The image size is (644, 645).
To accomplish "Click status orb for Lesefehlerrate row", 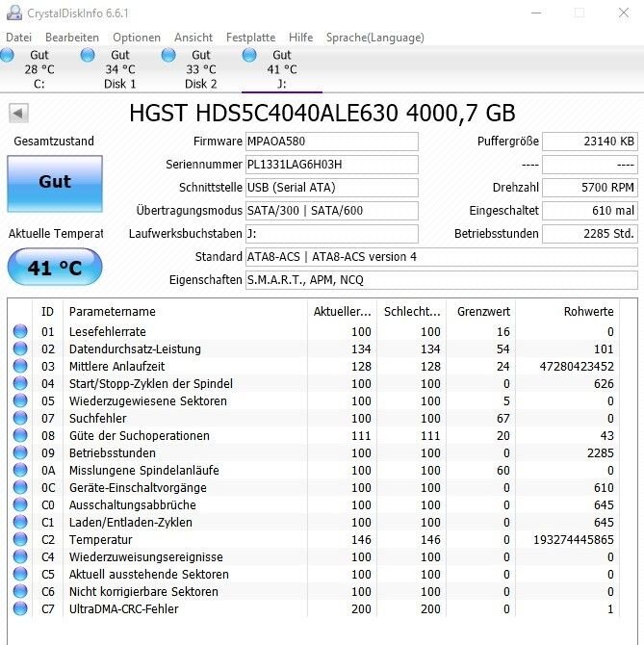I will coord(20,331).
